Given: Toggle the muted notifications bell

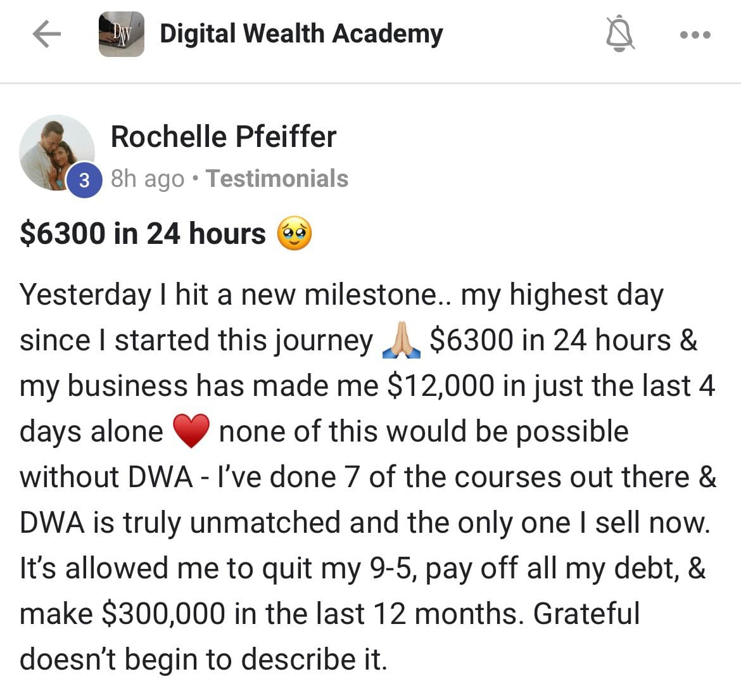Looking at the screenshot, I should coord(620,34).
